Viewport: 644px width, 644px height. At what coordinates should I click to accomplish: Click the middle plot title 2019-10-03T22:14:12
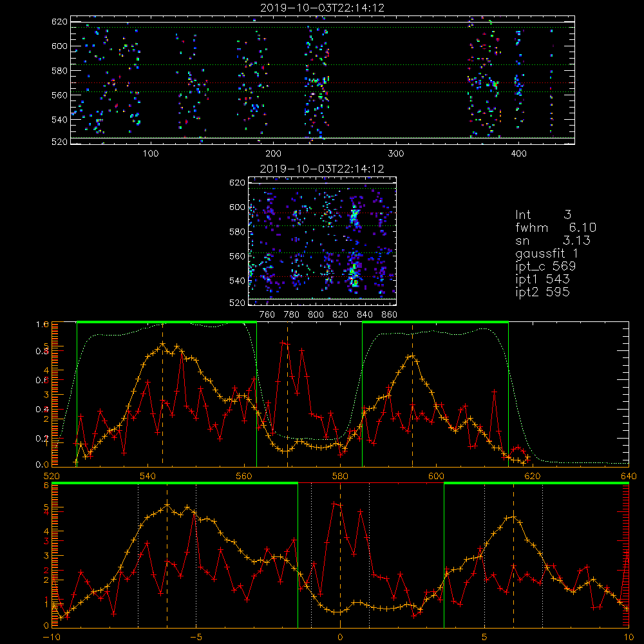[322, 168]
